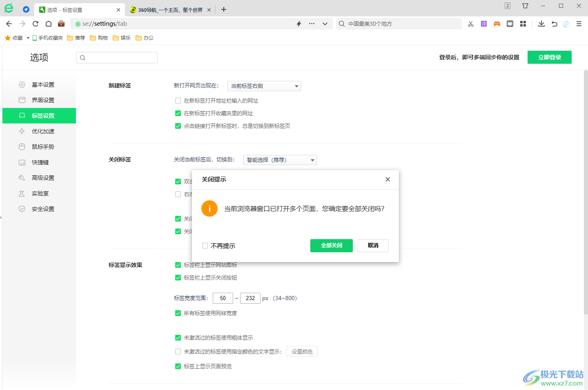This screenshot has height=390, width=588.
Task: Toggle 标签栏上显示关闭按钮 checkbox
Action: point(178,278)
